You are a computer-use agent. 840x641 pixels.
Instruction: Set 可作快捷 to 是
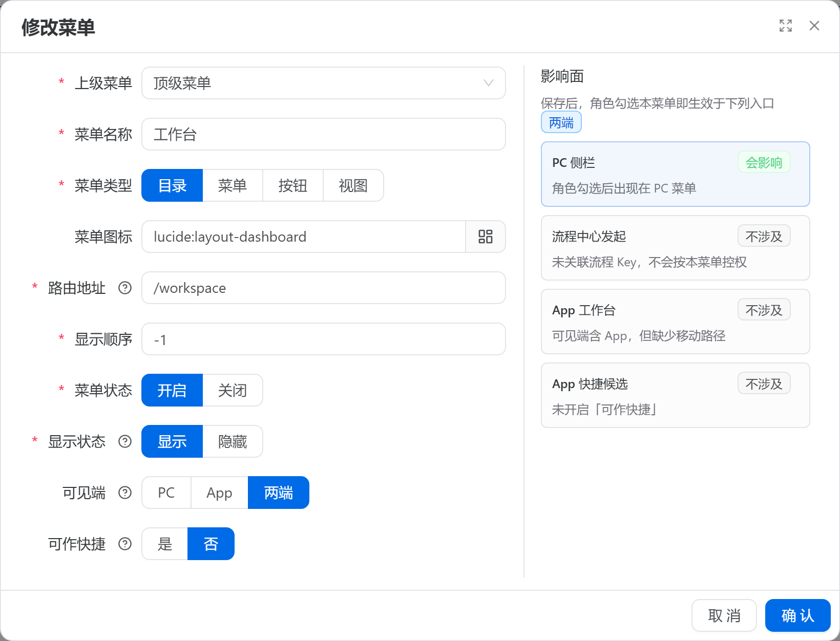(165, 544)
